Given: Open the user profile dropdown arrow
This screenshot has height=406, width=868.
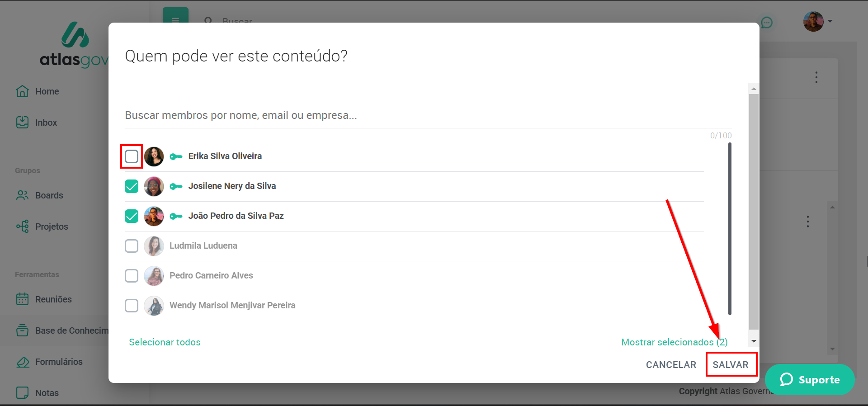Looking at the screenshot, I should (830, 21).
